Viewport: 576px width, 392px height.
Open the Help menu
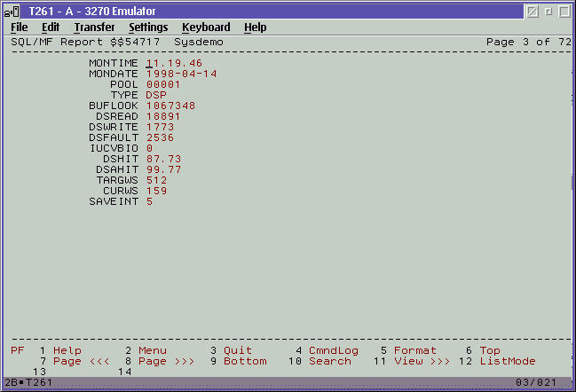click(256, 27)
